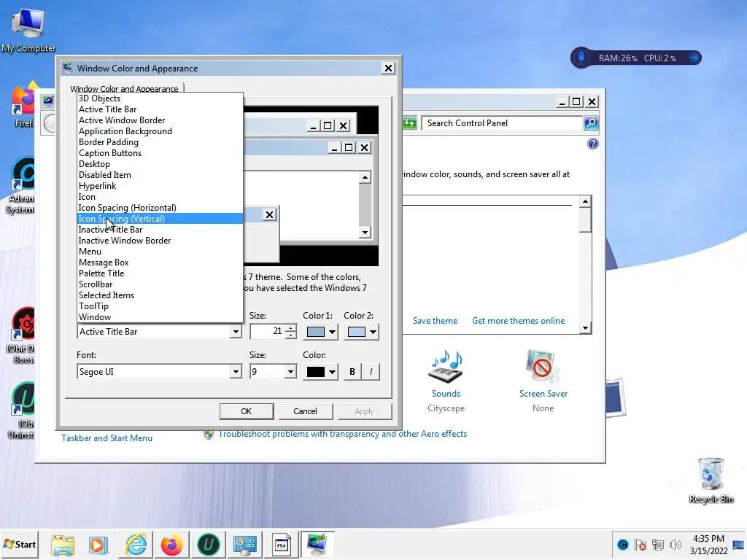Select Border Padding item

pos(160,142)
